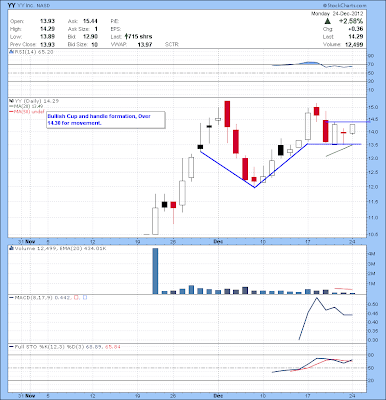
Task: Click the Volume legend bar icon
Action: click(11, 248)
